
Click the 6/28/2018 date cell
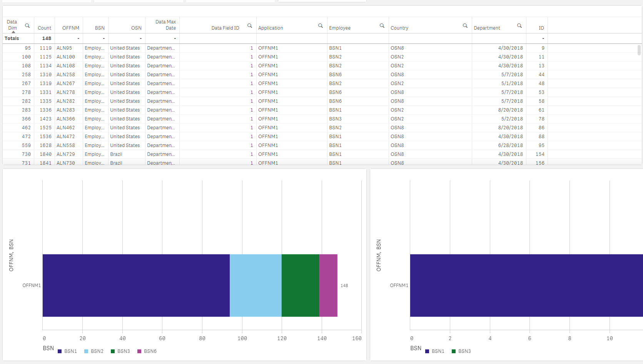[510, 145]
